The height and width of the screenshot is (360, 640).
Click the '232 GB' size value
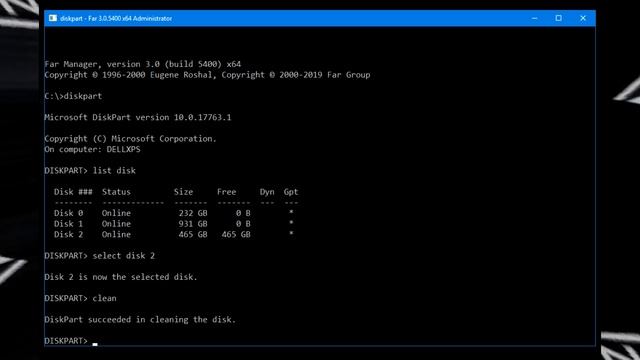pyautogui.click(x=193, y=213)
